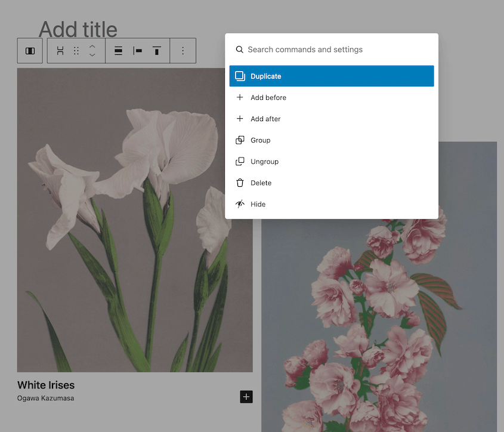Click the move up chevron arrow
504x432 pixels.
click(92, 46)
